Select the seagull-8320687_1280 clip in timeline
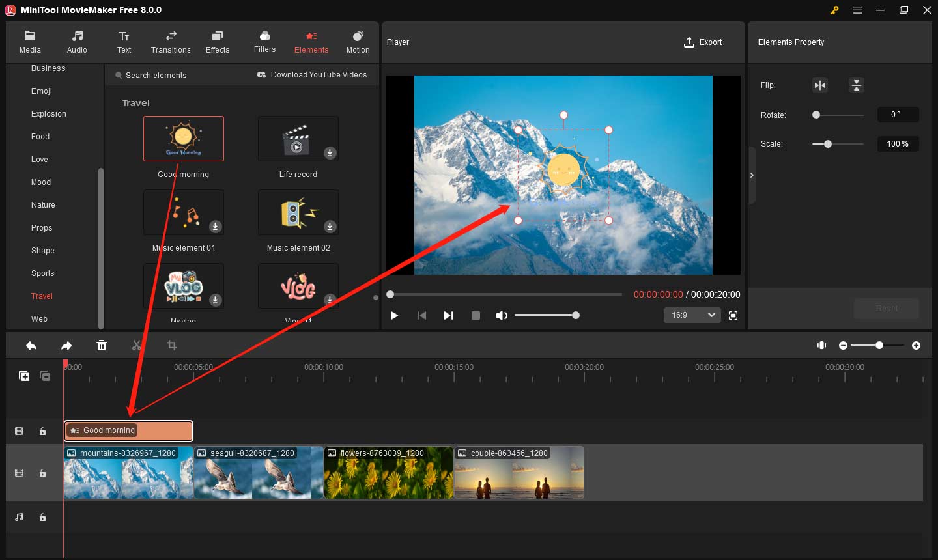Image resolution: width=938 pixels, height=560 pixels. tap(259, 473)
